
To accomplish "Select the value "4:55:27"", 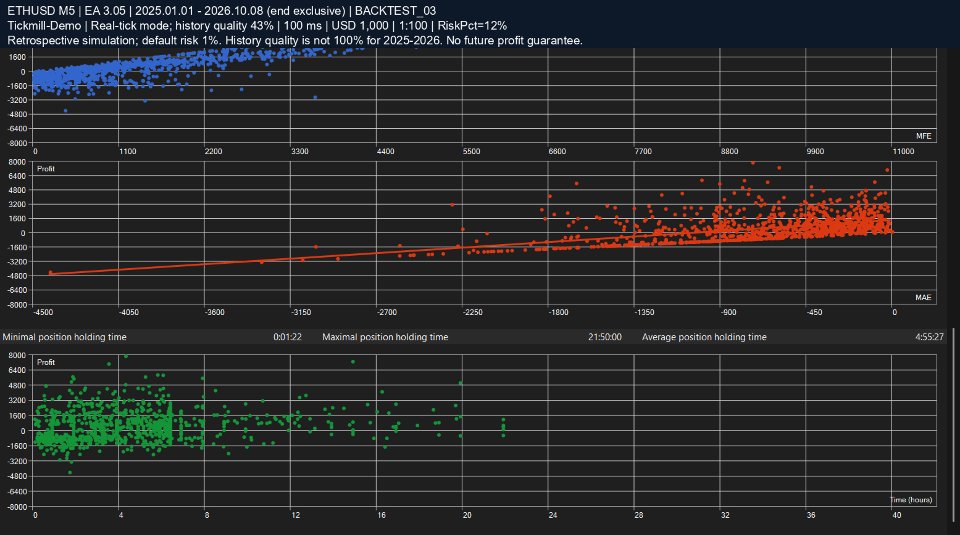I will tap(929, 337).
